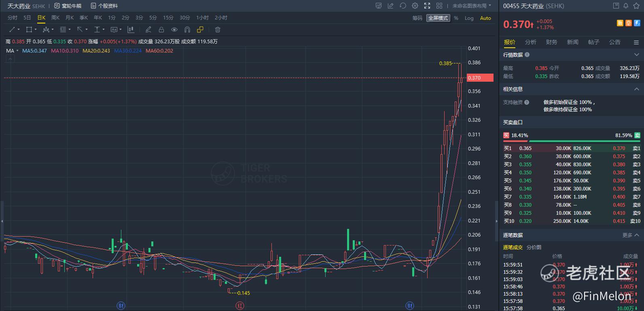
Task: Select the range measure tool
Action: [97, 30]
